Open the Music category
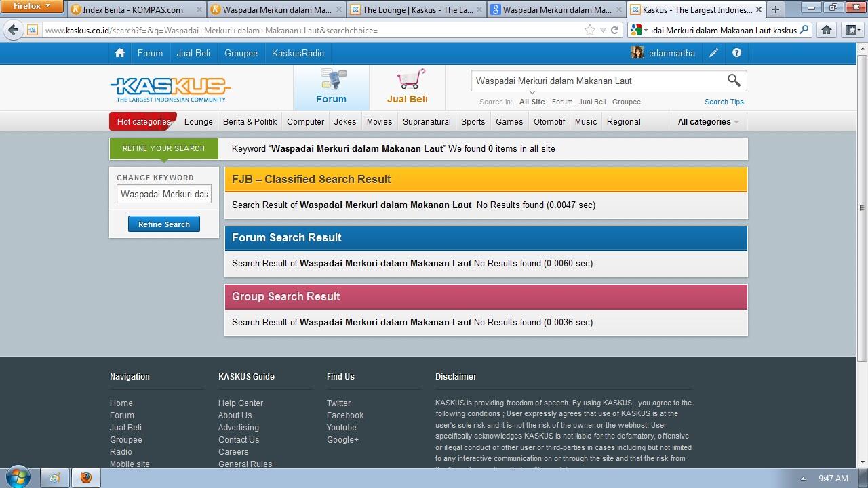 (586, 122)
